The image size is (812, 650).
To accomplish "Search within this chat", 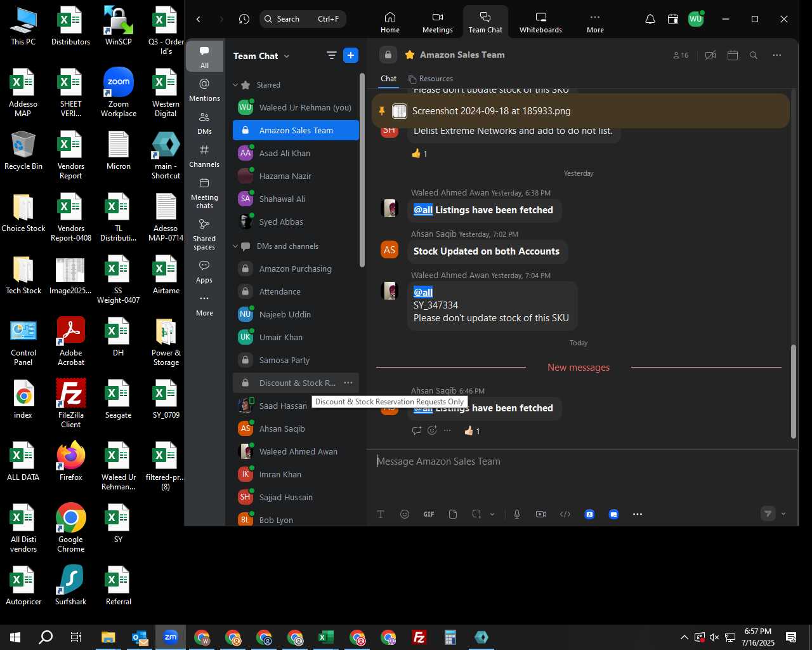I will pyautogui.click(x=754, y=55).
